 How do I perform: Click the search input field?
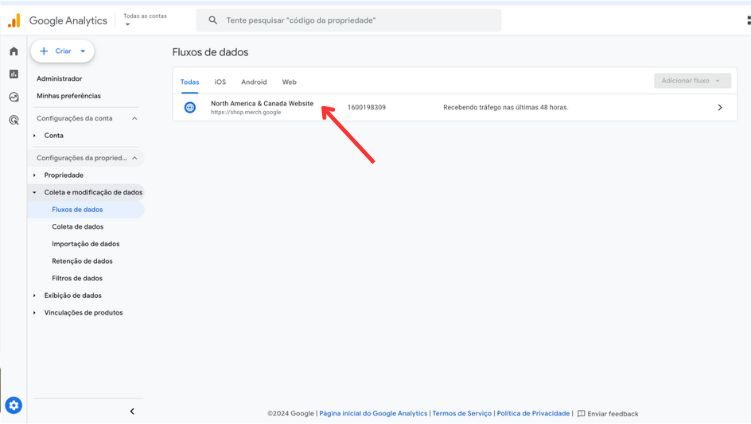[349, 20]
